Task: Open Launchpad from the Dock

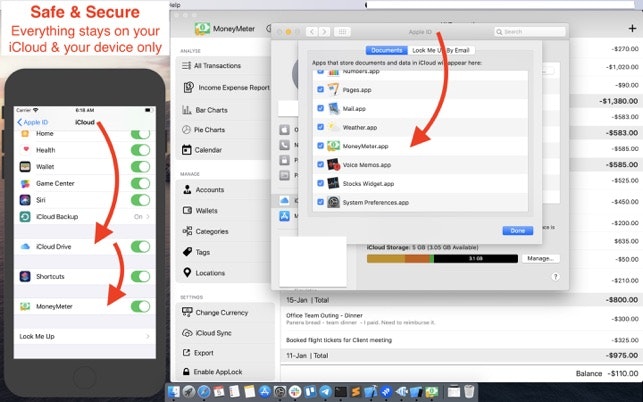Action: tap(189, 392)
